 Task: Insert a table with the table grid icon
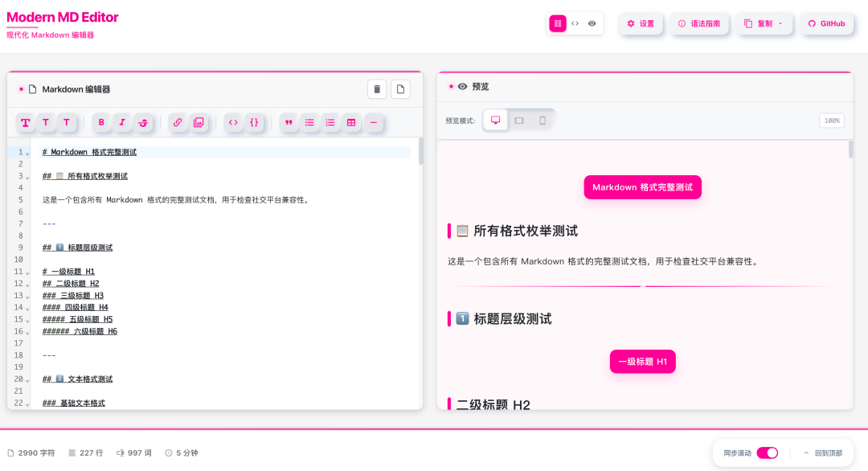tap(350, 121)
